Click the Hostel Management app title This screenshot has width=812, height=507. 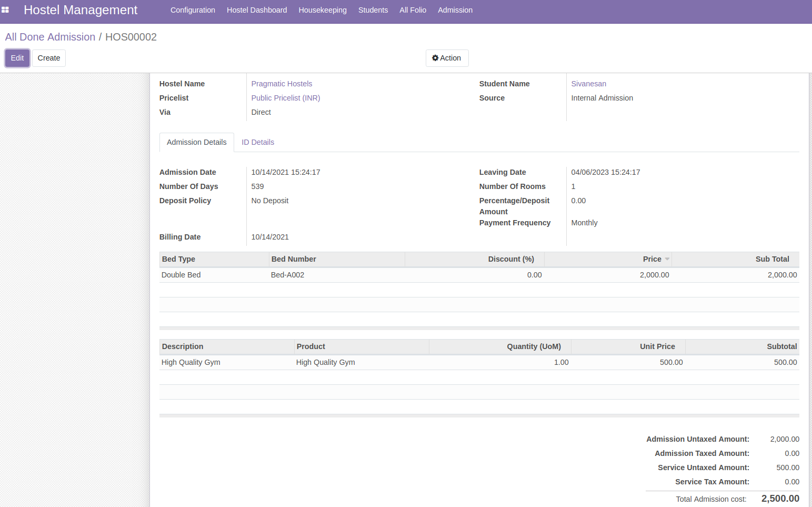(x=81, y=10)
